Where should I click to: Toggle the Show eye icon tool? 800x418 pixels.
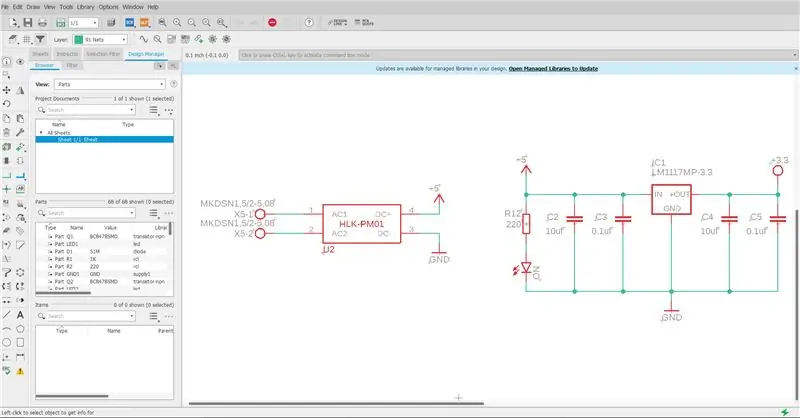(20, 62)
